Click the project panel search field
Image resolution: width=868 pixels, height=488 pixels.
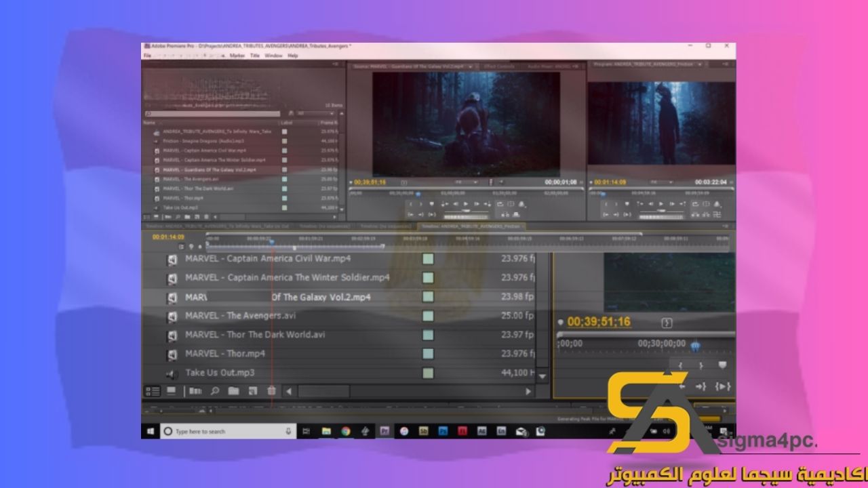pyautogui.click(x=214, y=114)
